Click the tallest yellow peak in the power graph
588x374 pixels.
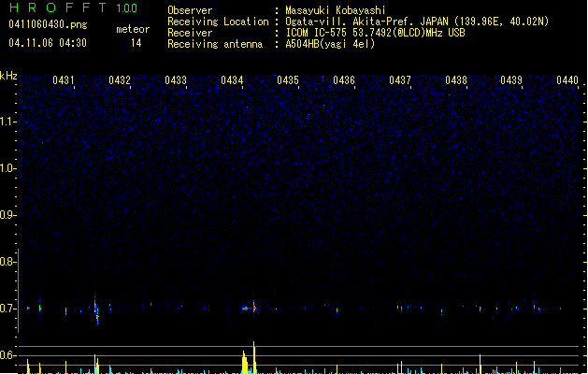pyautogui.click(x=253, y=356)
